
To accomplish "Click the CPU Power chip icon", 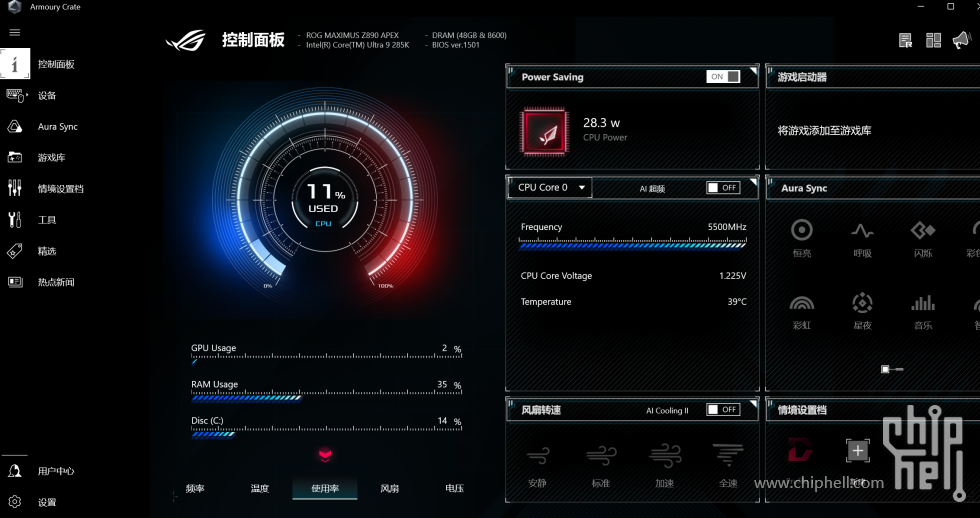I will click(x=546, y=131).
